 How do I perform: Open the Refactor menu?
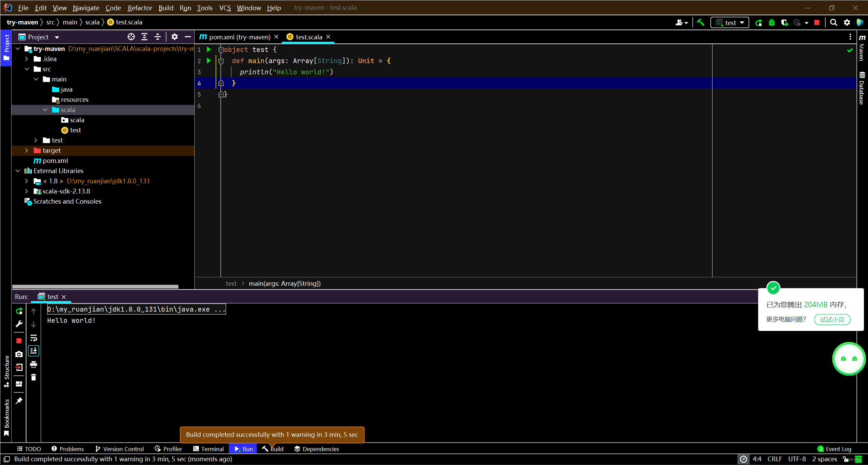coord(139,7)
